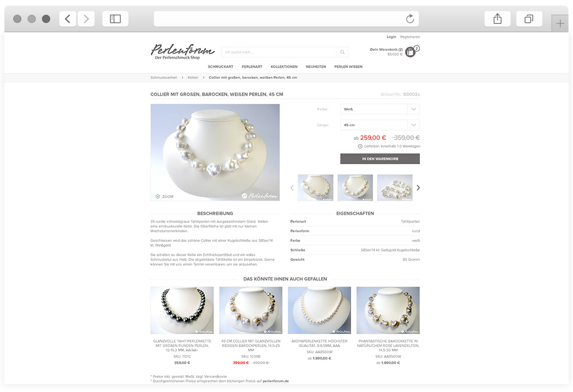The width and height of the screenshot is (573, 392).
Task: Open a new tab with plus icon
Action: click(x=560, y=24)
